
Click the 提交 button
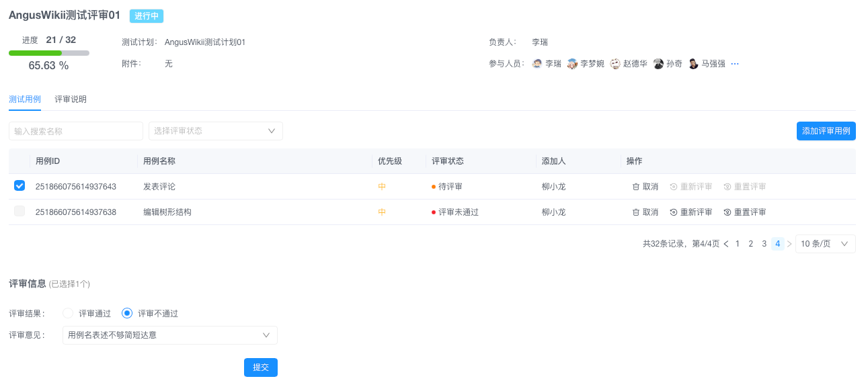(x=261, y=367)
